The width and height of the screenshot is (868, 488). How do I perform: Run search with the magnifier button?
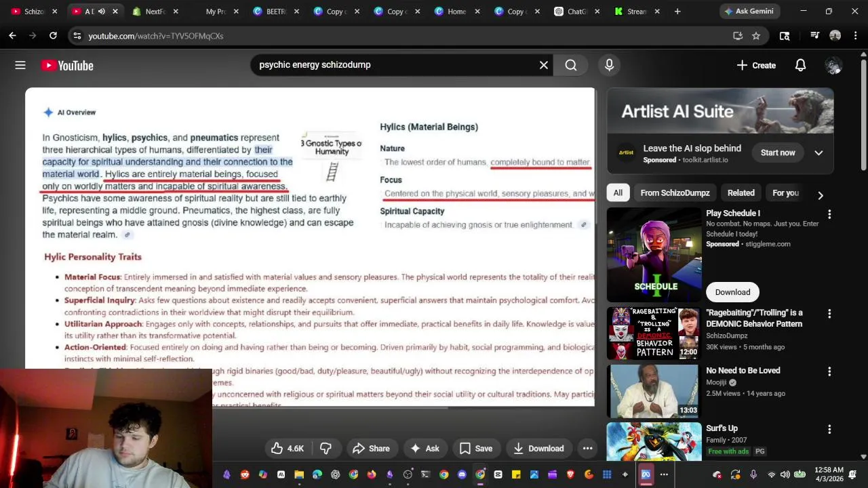(x=571, y=65)
